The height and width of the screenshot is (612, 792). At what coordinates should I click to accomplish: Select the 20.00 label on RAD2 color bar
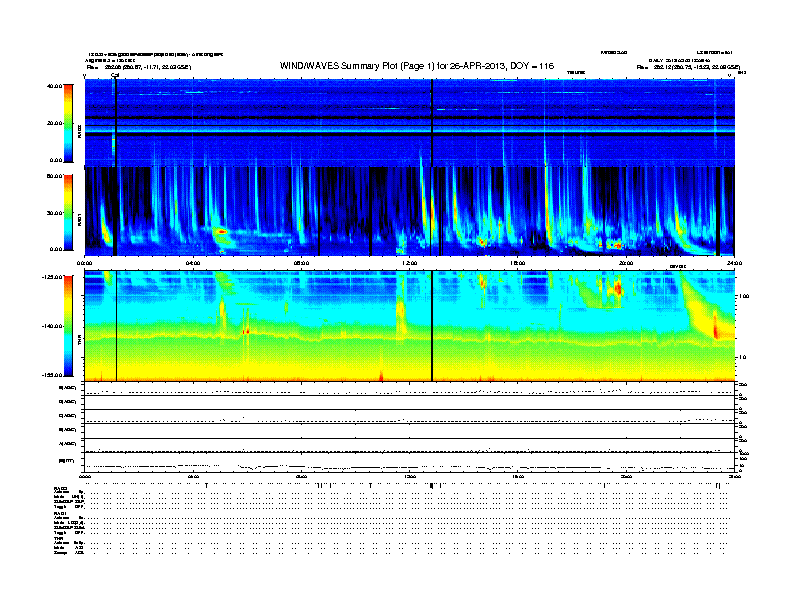(54, 123)
